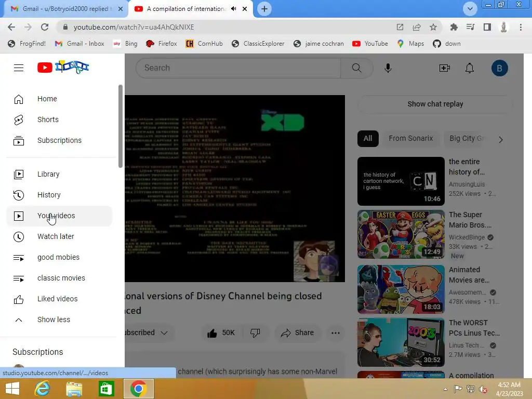The height and width of the screenshot is (399, 532).
Task: Open the Maps bookmark
Action: (410, 44)
